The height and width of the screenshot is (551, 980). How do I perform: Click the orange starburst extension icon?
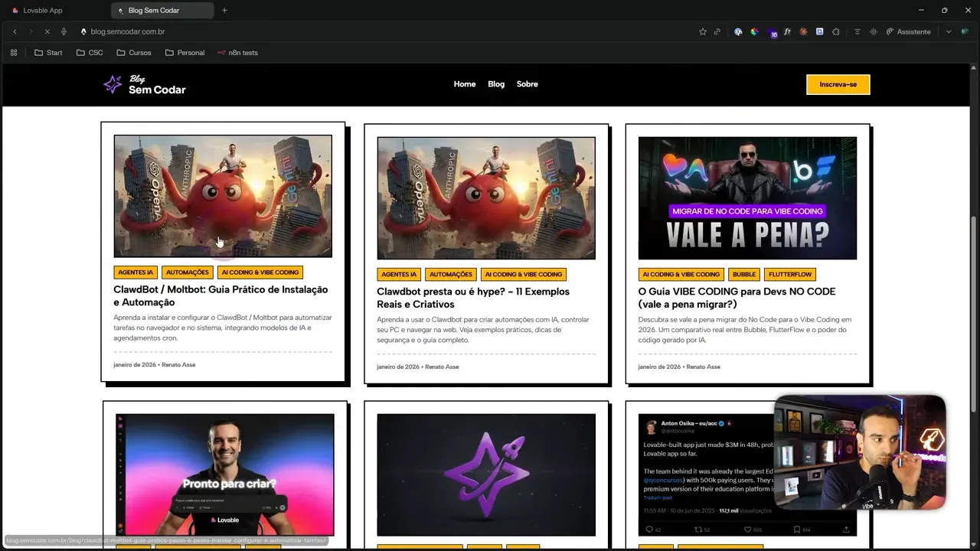pos(803,31)
